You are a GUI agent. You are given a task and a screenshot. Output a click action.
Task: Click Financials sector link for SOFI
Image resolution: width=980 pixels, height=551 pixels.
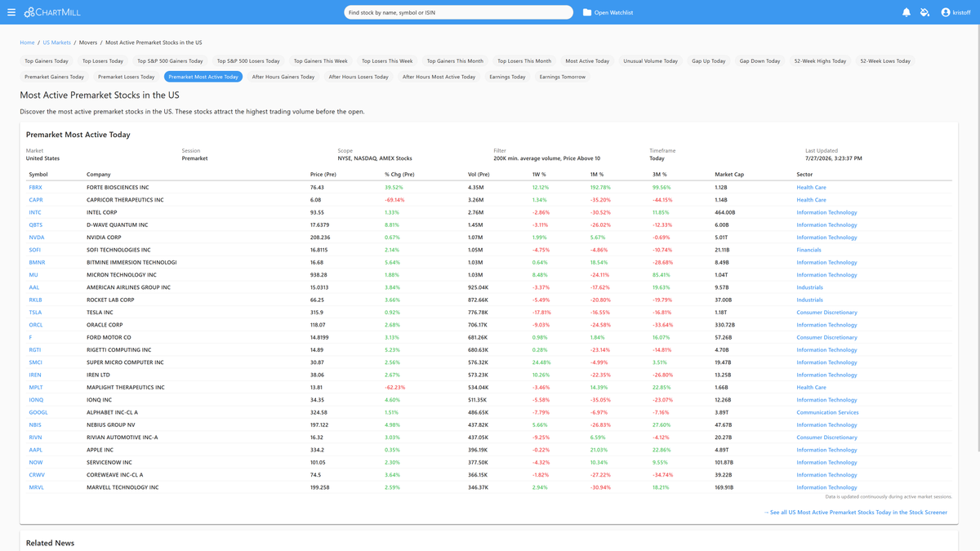point(809,250)
